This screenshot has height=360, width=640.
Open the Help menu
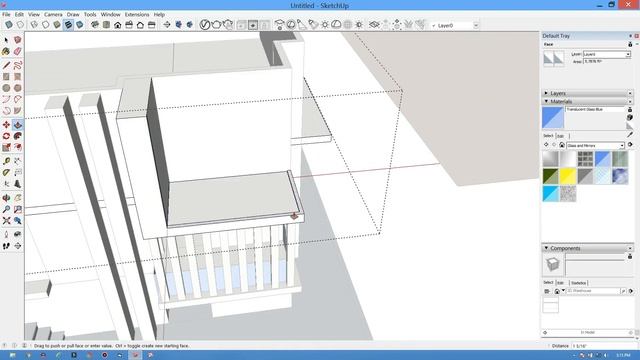159,14
